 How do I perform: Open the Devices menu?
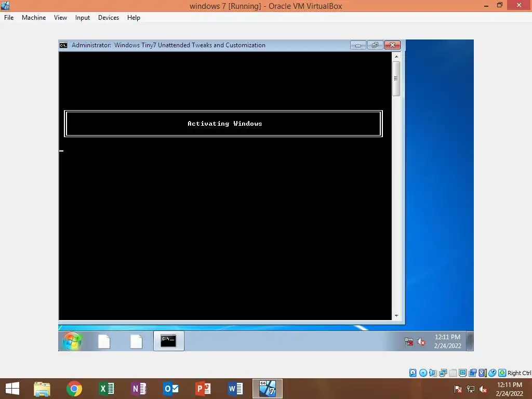click(109, 18)
